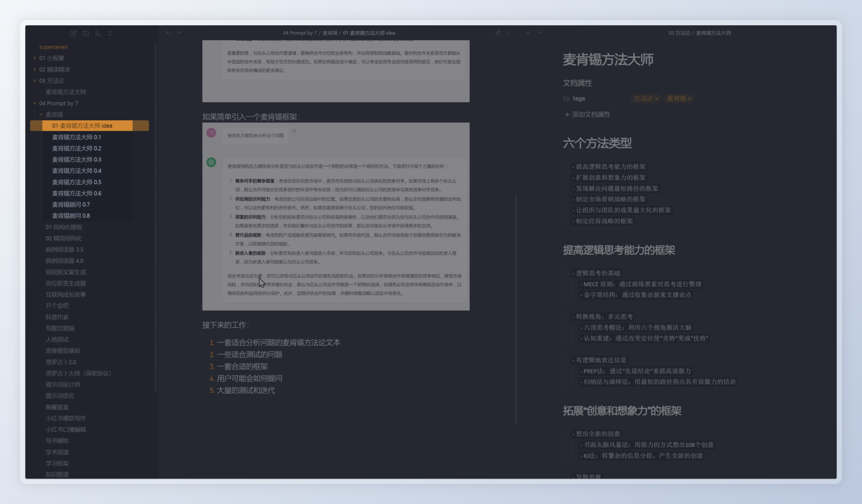Open the 提示词设计师 note
This screenshot has width=862, height=504.
[x=63, y=384]
